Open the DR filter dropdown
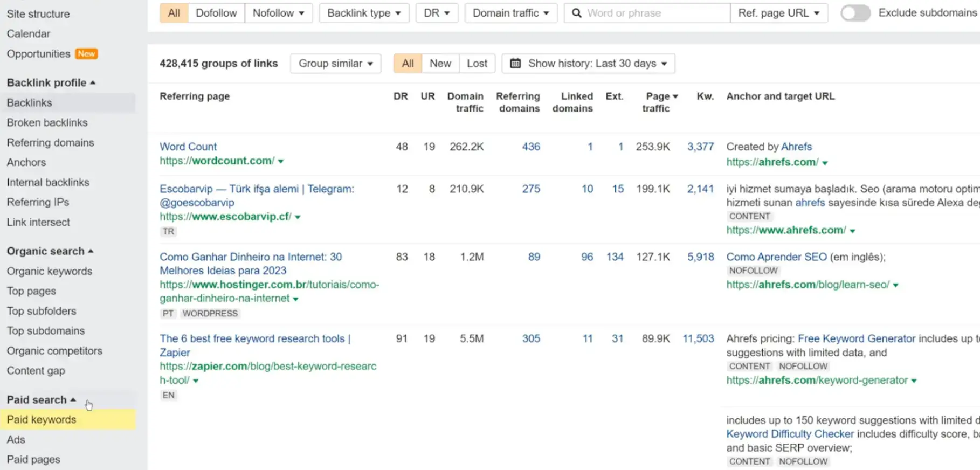Viewport: 980px width, 470px height. click(x=437, y=13)
